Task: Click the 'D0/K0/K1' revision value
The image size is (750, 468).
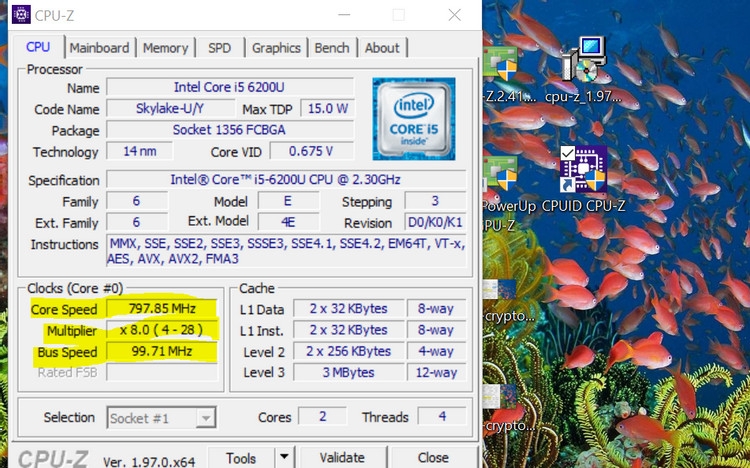Action: pyautogui.click(x=435, y=223)
